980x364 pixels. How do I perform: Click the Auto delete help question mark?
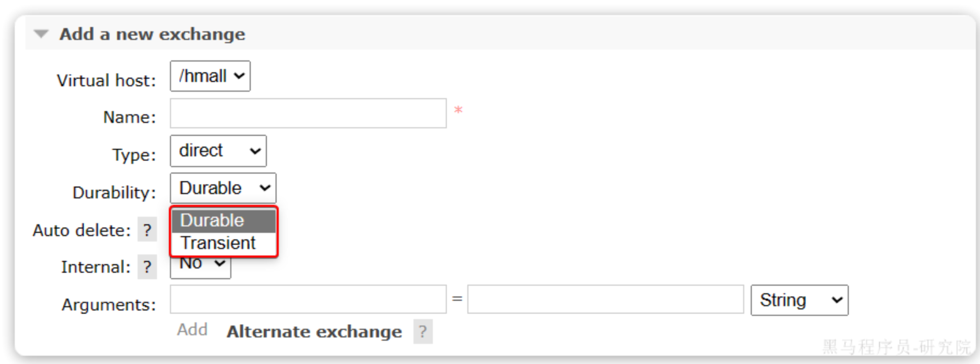pos(147,230)
